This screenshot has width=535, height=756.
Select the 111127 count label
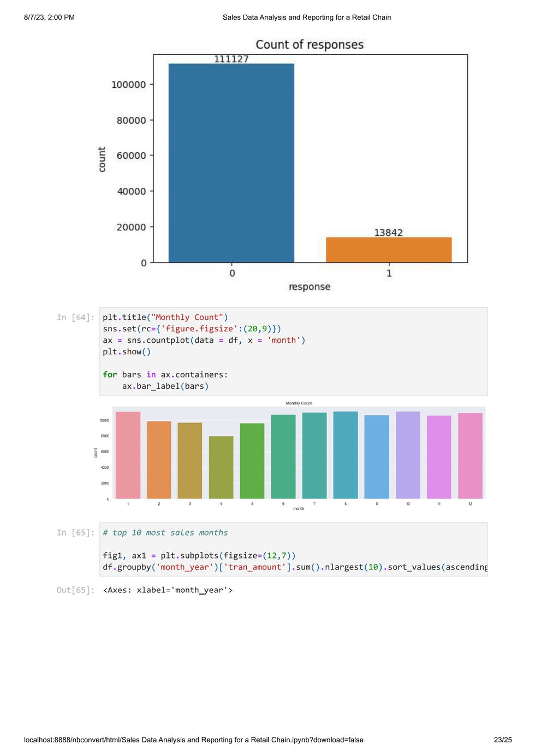click(231, 59)
